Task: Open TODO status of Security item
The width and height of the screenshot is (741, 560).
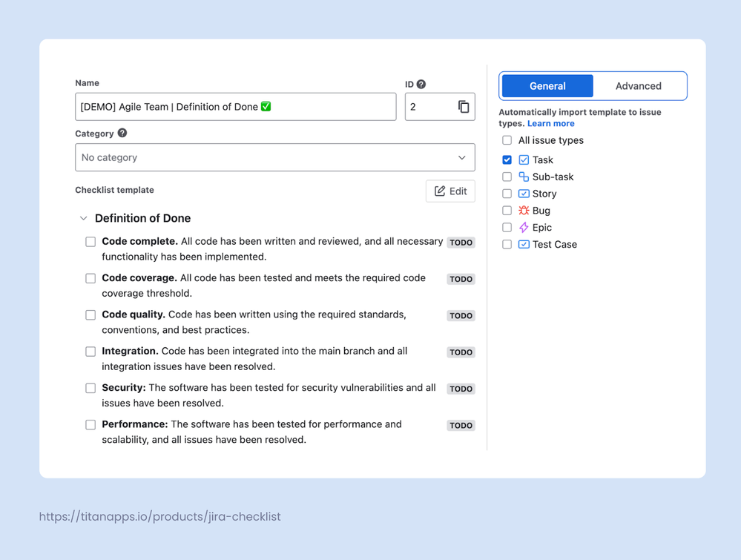Action: 461,389
